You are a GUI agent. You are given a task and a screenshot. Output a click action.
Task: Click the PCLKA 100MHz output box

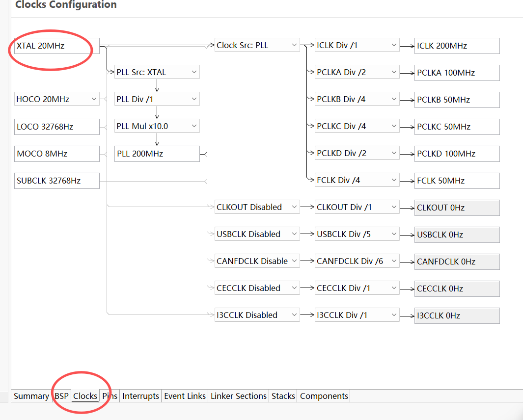[x=457, y=73]
